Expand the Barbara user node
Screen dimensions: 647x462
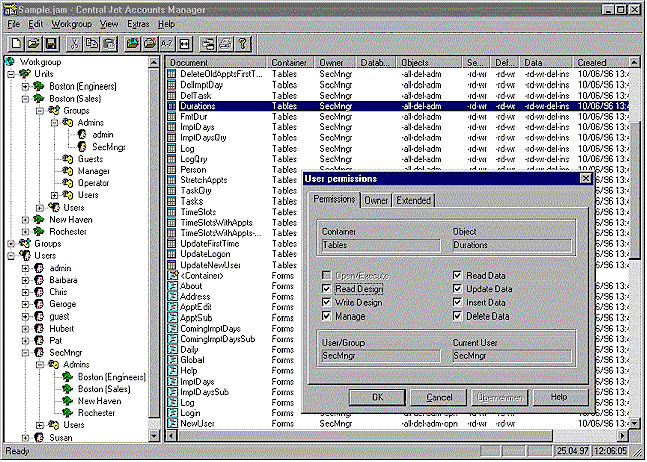pyautogui.click(x=26, y=279)
